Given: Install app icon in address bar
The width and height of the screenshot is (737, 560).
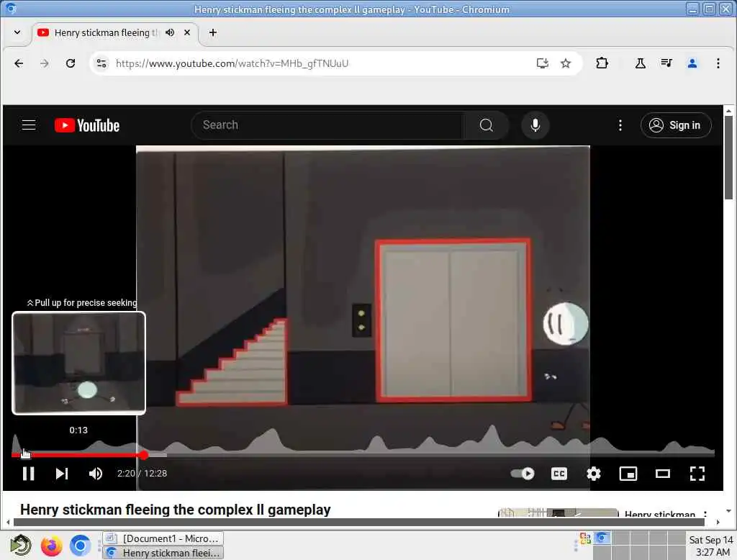Looking at the screenshot, I should click(x=543, y=63).
